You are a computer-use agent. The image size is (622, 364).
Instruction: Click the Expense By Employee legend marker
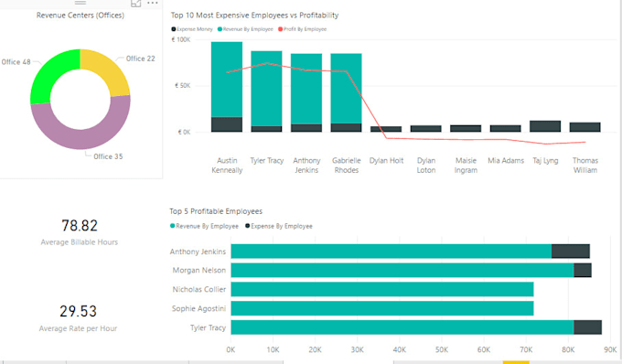(x=247, y=226)
